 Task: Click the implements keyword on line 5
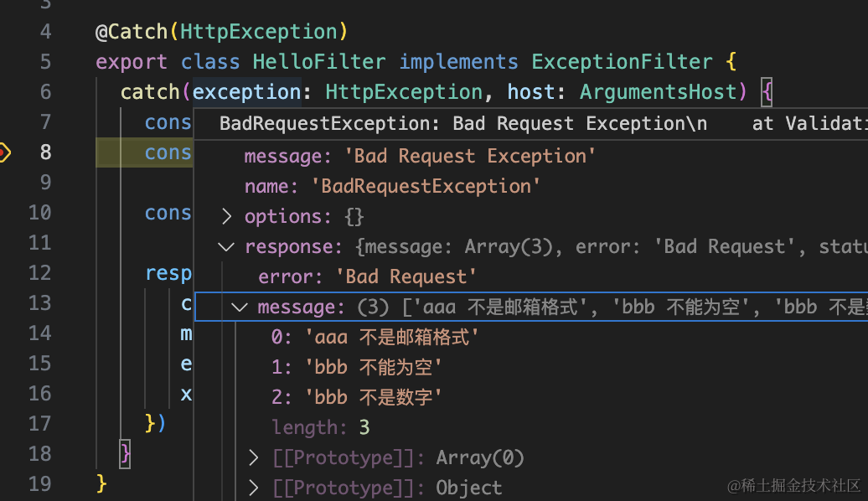(458, 61)
